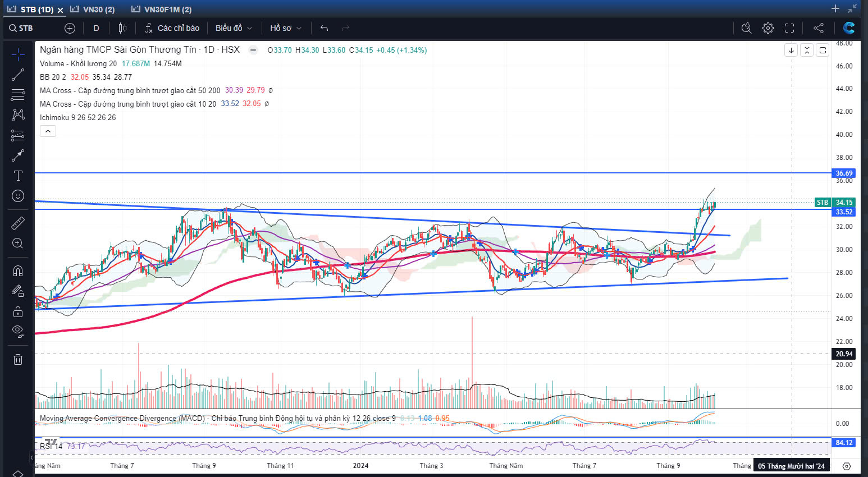Image resolution: width=868 pixels, height=477 pixels.
Task: Toggle stay in drawing mode
Action: (18, 291)
